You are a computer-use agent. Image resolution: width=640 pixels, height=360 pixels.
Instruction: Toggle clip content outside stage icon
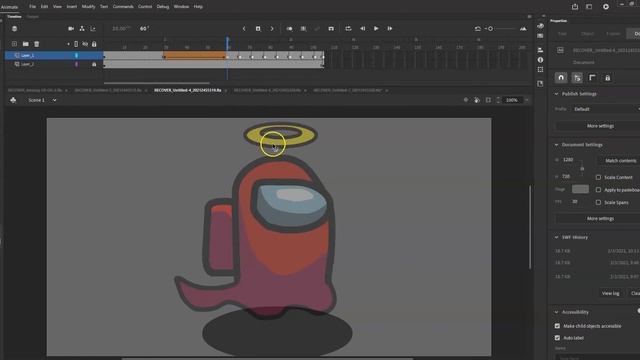tap(488, 100)
